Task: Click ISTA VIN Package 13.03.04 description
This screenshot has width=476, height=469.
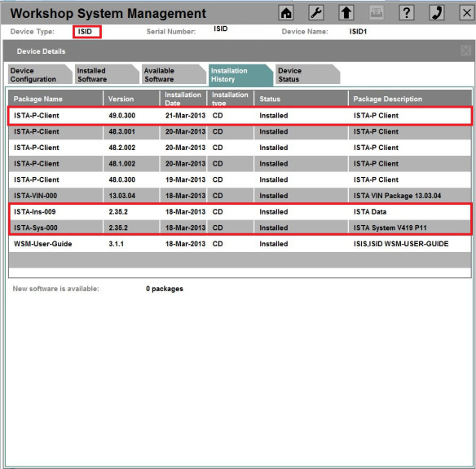Action: (397, 196)
